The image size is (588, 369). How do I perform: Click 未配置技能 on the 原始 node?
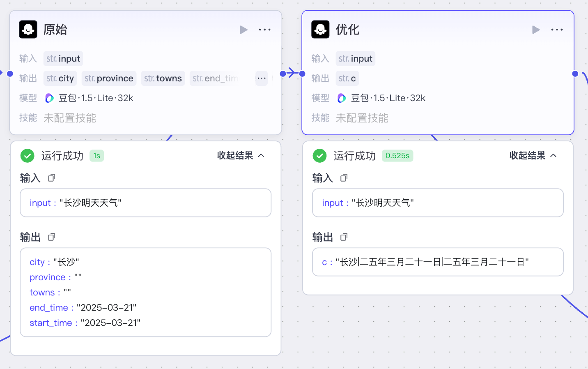pyautogui.click(x=70, y=118)
